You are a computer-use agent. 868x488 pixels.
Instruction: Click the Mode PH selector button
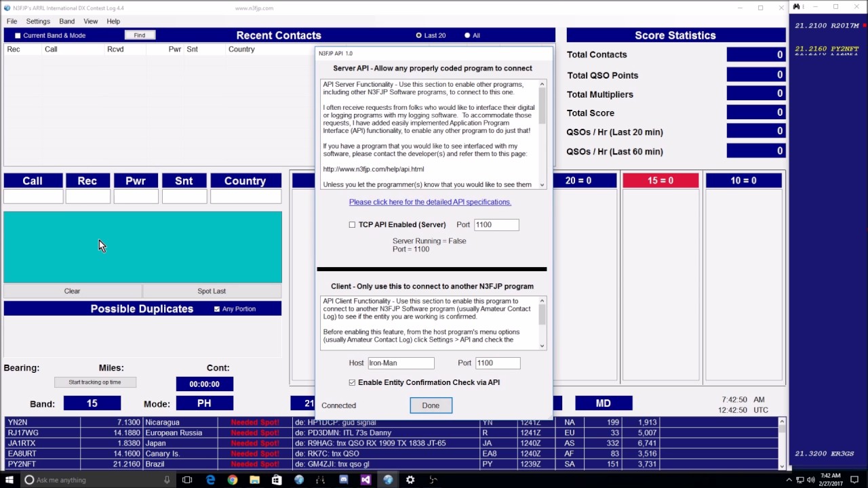[x=204, y=403]
